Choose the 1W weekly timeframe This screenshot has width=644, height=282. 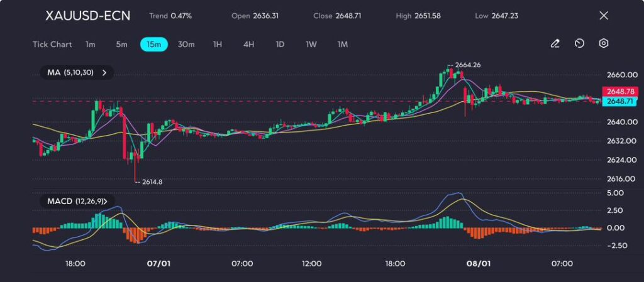point(311,45)
